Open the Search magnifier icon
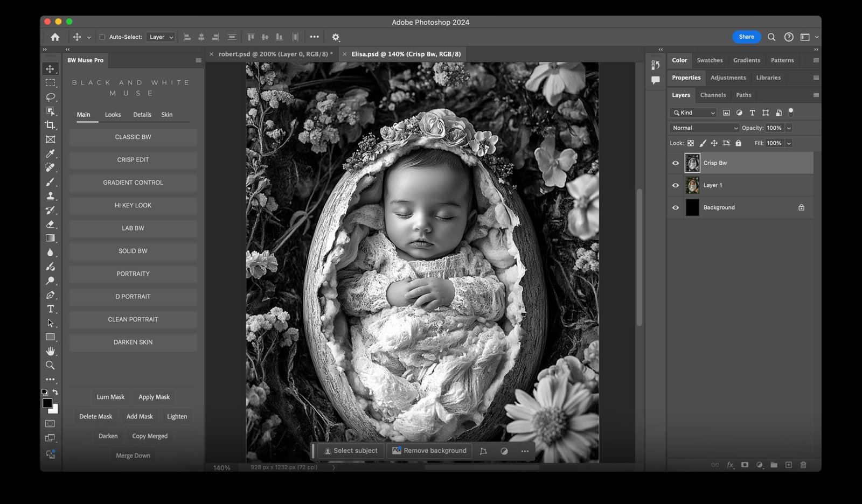862x504 pixels. click(771, 37)
